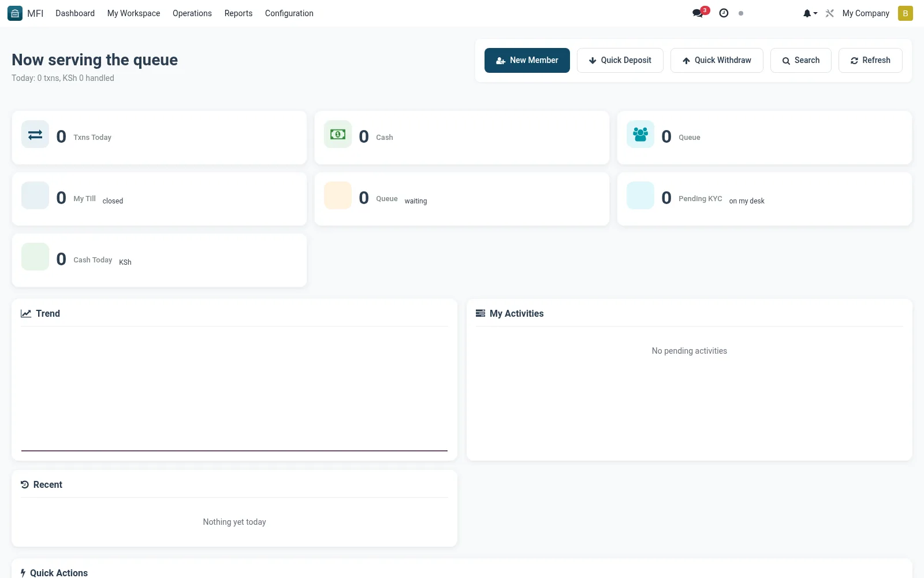
Task: Open the activities clock icon
Action: [x=724, y=13]
